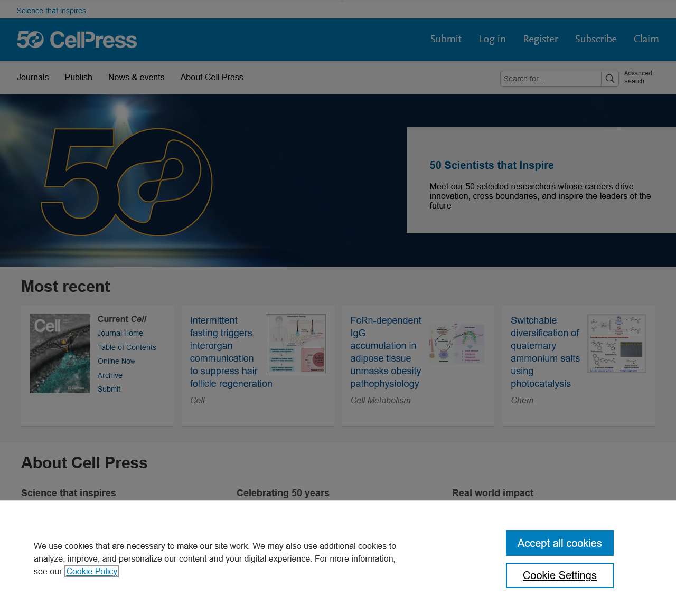Screen dimensions: 676x616
Task: Click the Most recent heading
Action: (x=65, y=286)
